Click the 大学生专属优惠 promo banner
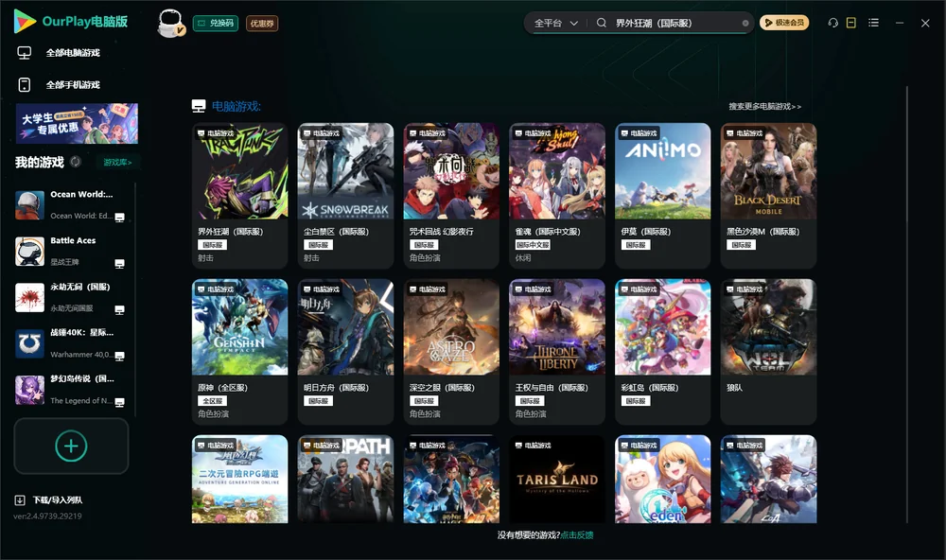The height and width of the screenshot is (560, 946). pyautogui.click(x=78, y=124)
